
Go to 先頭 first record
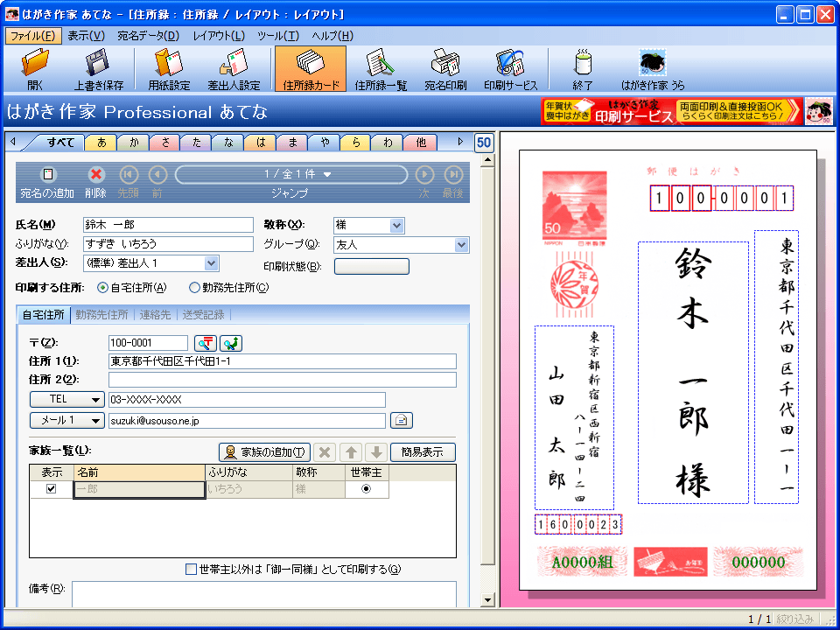pos(129,175)
